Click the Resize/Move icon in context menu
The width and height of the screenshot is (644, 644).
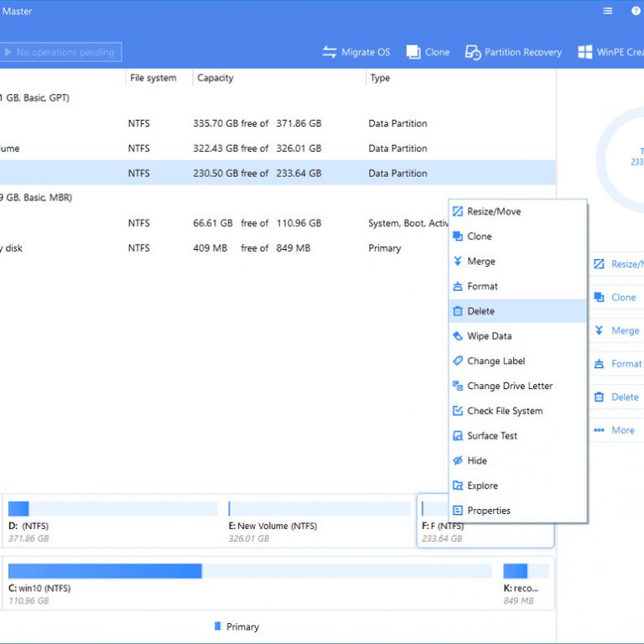pyautogui.click(x=458, y=211)
